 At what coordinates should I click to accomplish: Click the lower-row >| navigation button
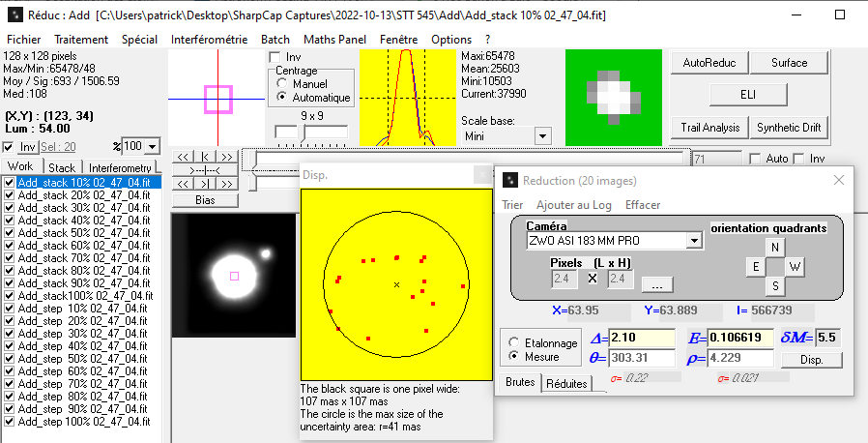pos(205,184)
